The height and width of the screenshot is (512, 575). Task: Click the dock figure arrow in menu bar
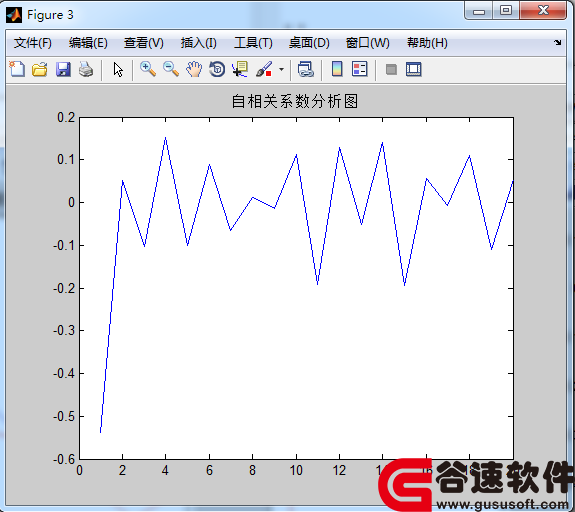(x=557, y=43)
